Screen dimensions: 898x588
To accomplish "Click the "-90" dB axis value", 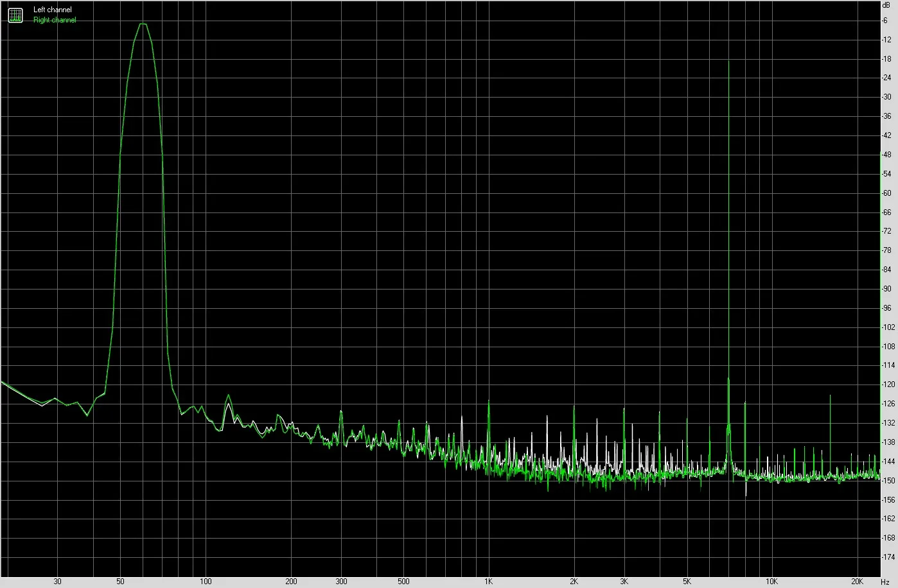I will pyautogui.click(x=886, y=289).
